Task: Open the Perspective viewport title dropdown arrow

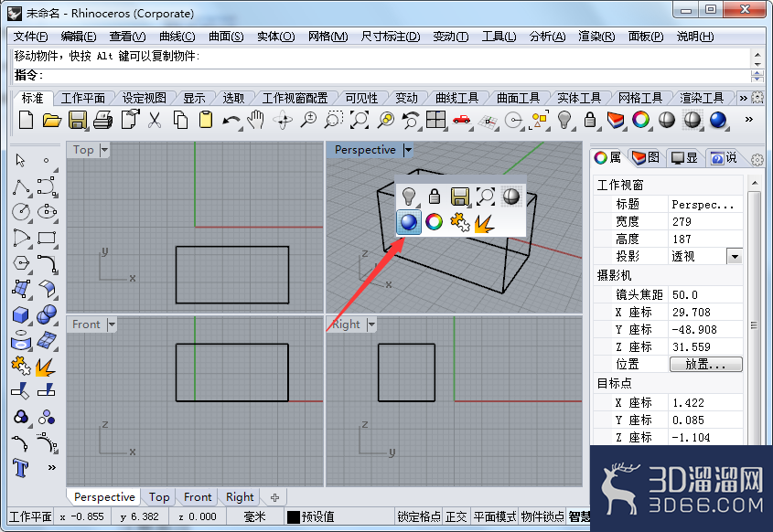Action: (x=408, y=150)
